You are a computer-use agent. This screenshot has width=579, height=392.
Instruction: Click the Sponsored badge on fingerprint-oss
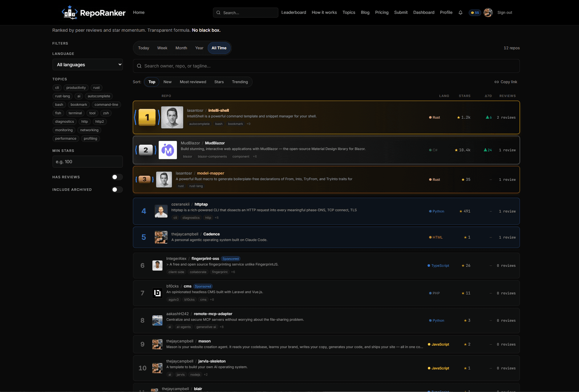pyautogui.click(x=231, y=259)
